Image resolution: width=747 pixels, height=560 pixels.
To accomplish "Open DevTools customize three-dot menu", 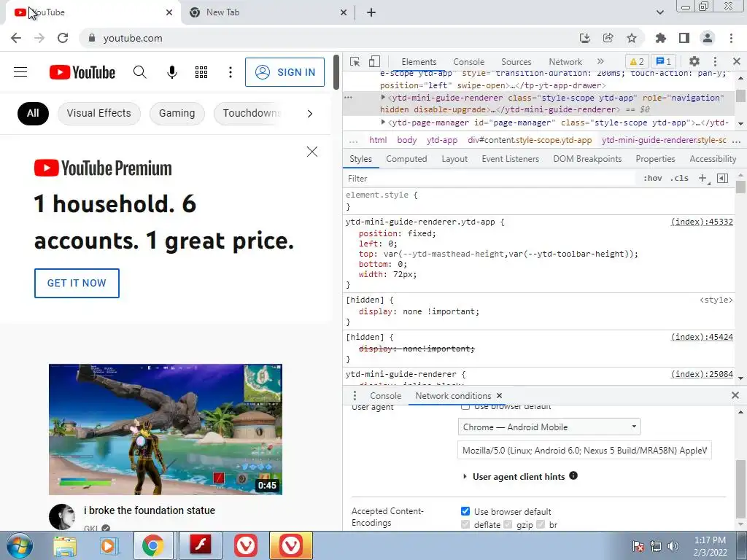I will (715, 61).
